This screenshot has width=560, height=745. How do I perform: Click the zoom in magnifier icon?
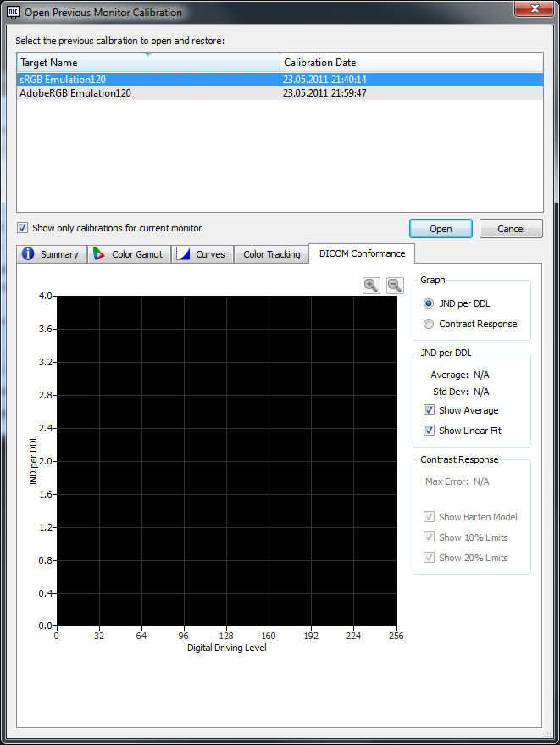click(371, 286)
